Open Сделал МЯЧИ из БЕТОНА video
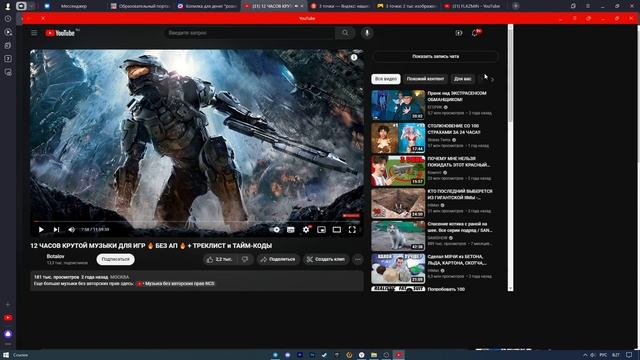This screenshot has height=360, width=640. pyautogui.click(x=398, y=269)
